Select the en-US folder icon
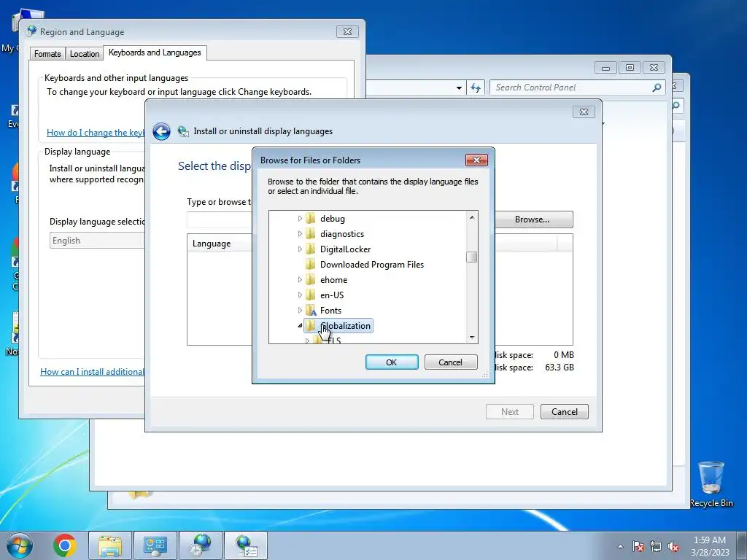747x560 pixels. (x=311, y=295)
